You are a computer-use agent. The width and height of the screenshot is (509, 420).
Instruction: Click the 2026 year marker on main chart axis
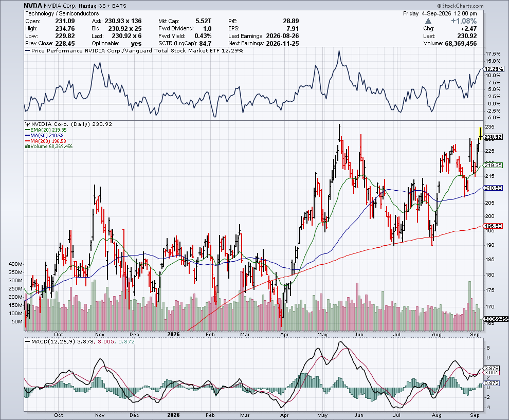(174, 334)
